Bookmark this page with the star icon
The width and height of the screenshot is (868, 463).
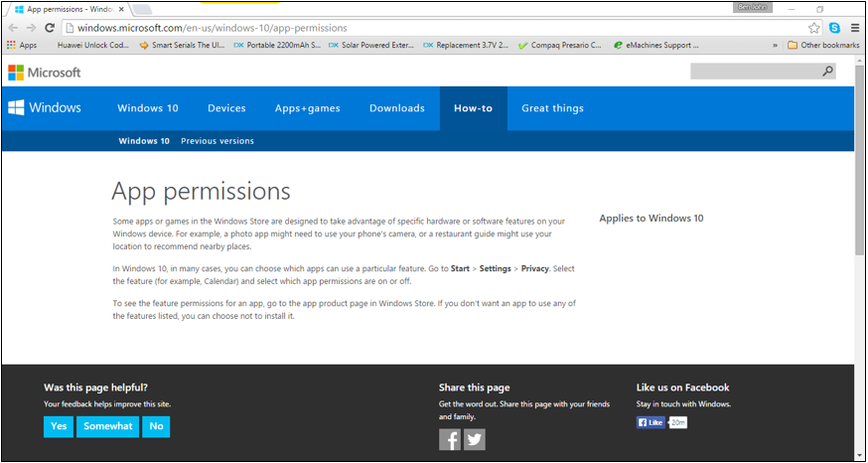(x=814, y=28)
